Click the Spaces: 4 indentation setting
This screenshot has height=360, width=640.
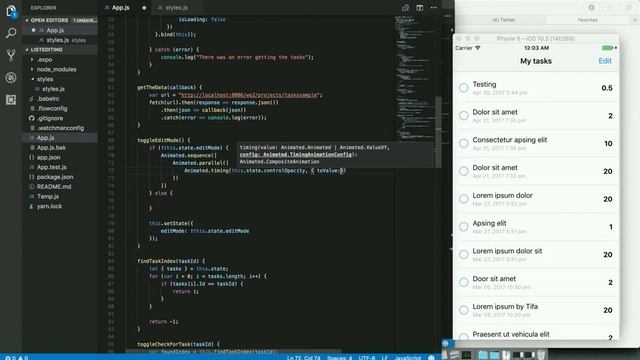point(340,358)
